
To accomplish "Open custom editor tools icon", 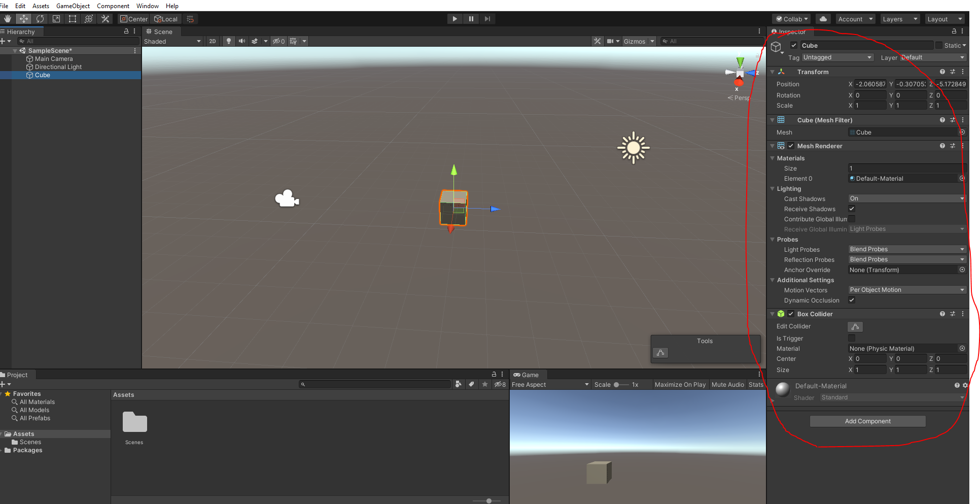I will tap(105, 19).
